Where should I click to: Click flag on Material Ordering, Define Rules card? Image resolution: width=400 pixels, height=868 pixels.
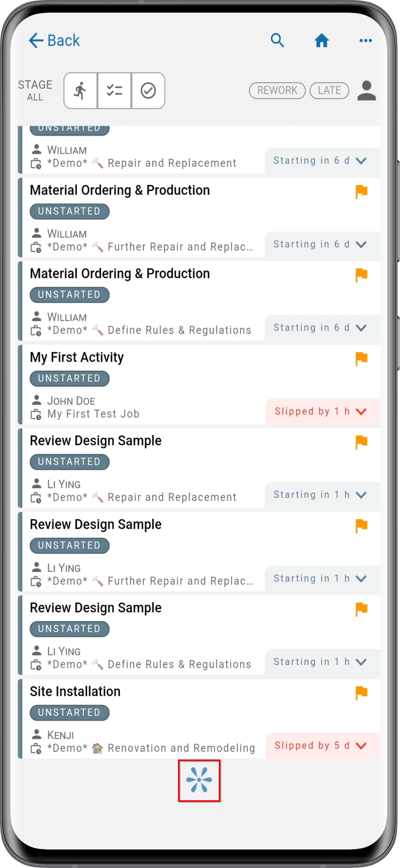361,275
